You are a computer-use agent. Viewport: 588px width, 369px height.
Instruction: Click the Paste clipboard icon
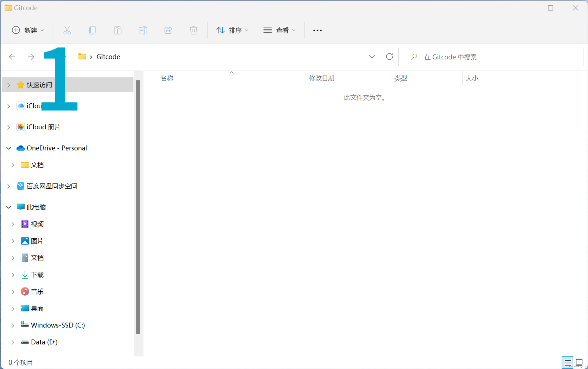118,30
